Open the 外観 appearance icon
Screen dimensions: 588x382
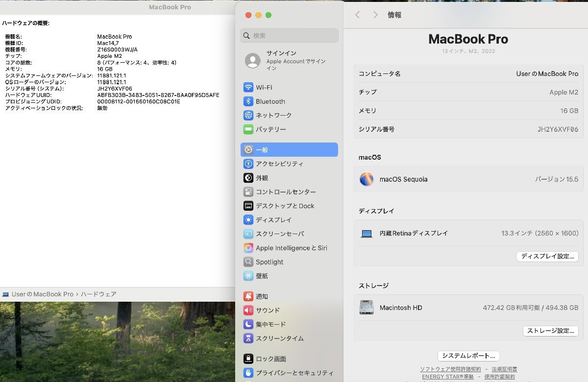click(248, 178)
